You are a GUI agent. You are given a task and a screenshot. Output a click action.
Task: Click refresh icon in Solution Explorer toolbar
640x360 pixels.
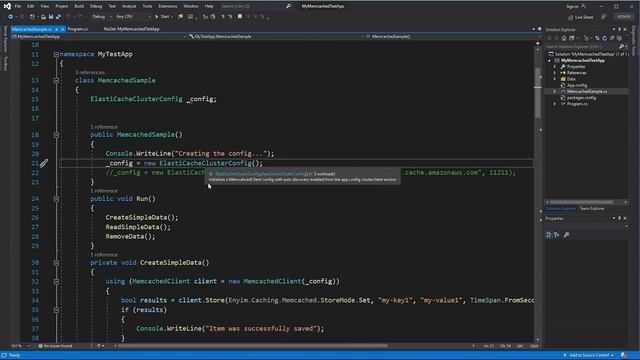click(x=604, y=38)
